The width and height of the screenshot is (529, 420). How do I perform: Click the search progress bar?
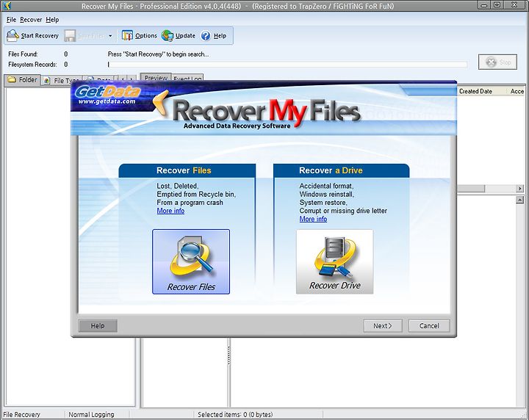[x=287, y=64]
